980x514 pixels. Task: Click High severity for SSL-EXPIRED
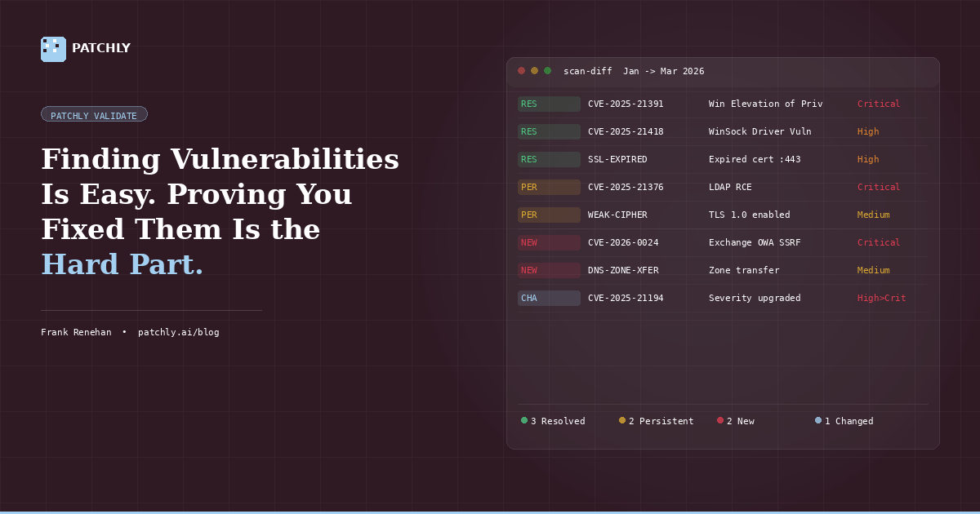coord(868,159)
